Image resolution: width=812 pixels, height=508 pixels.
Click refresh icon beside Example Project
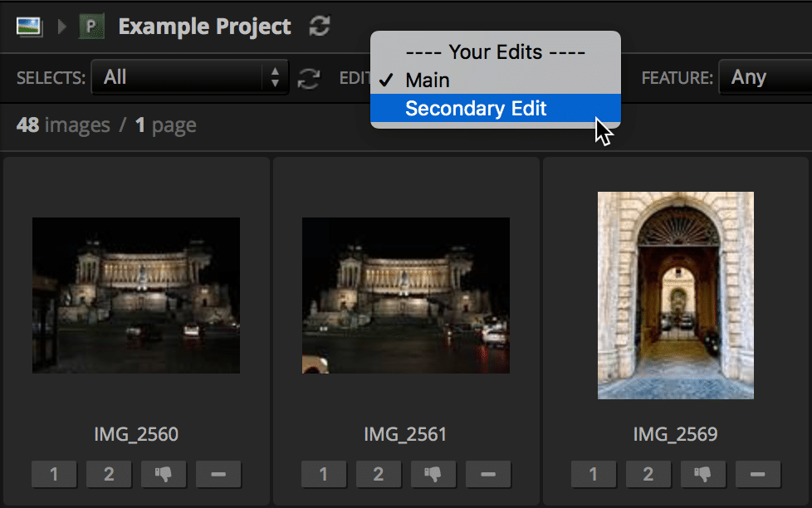point(319,27)
